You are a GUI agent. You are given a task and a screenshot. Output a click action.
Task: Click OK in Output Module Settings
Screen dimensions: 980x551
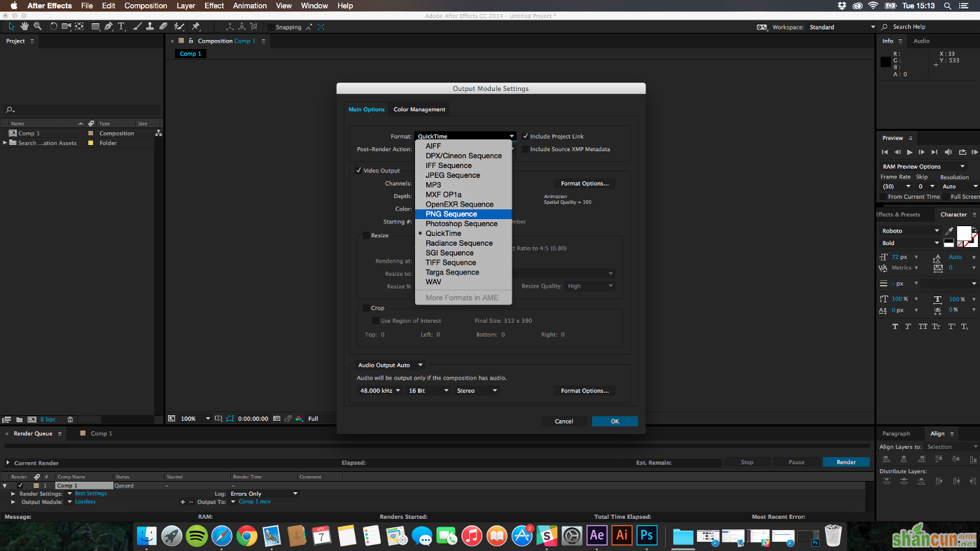[615, 421]
